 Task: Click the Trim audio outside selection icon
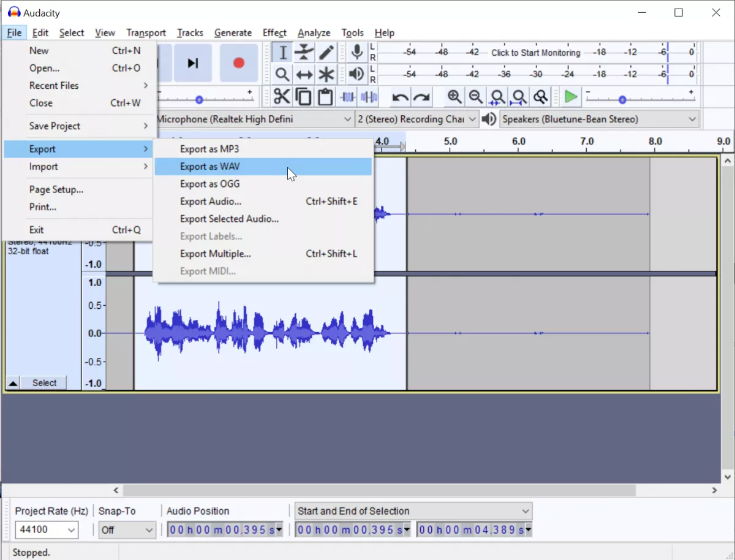coord(348,97)
